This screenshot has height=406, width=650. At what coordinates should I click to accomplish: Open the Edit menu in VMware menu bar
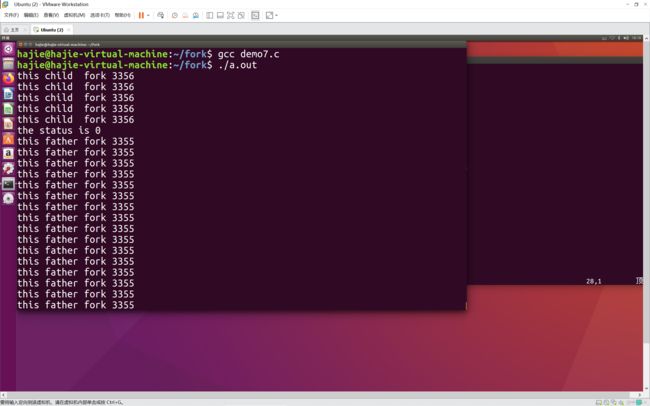point(31,15)
